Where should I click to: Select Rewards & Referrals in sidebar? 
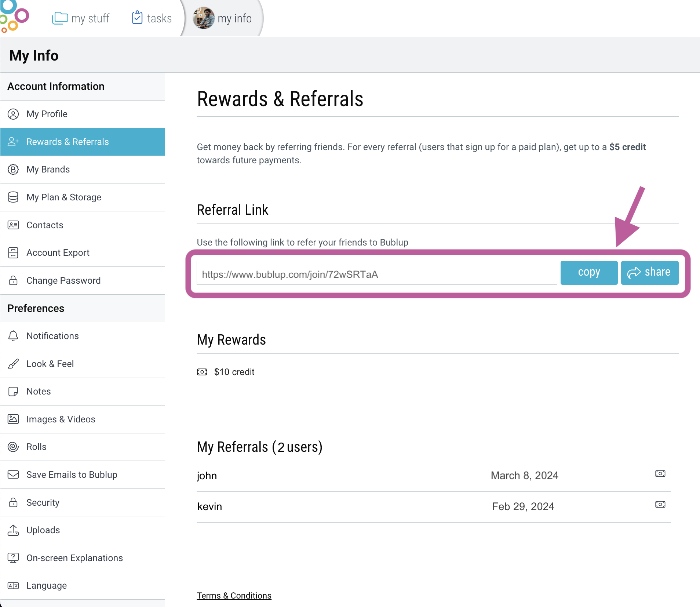coord(82,142)
